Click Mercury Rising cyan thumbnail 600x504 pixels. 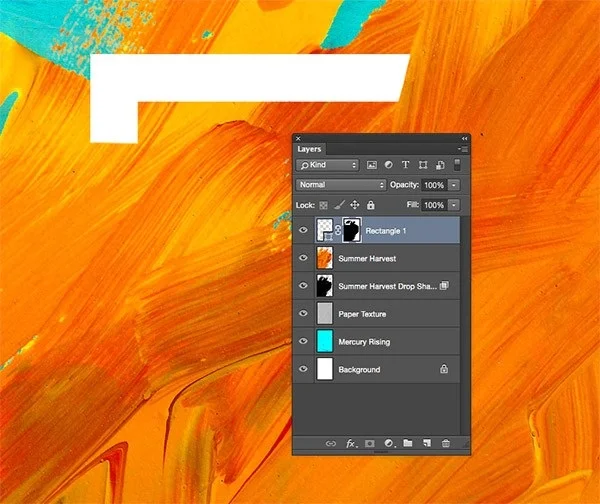pyautogui.click(x=324, y=341)
